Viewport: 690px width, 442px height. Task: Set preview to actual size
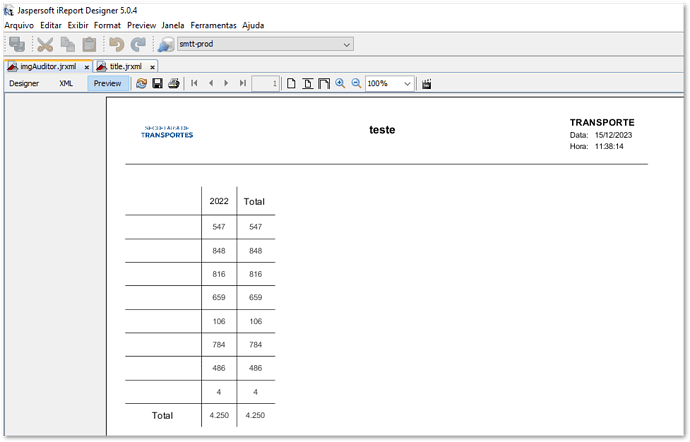point(291,83)
